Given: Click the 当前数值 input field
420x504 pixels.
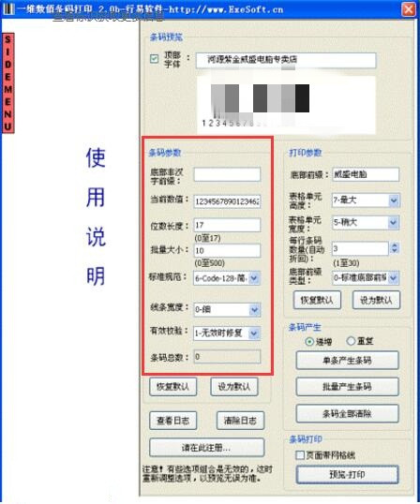Looking at the screenshot, I should click(x=227, y=201).
